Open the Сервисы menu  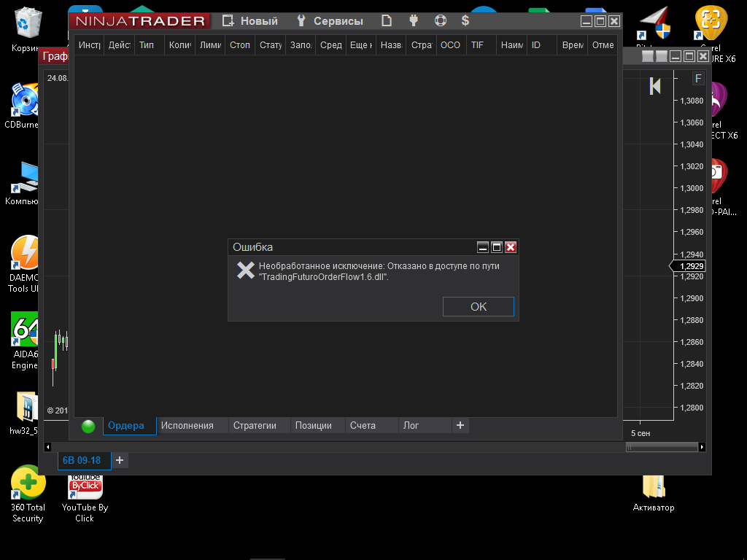click(330, 21)
